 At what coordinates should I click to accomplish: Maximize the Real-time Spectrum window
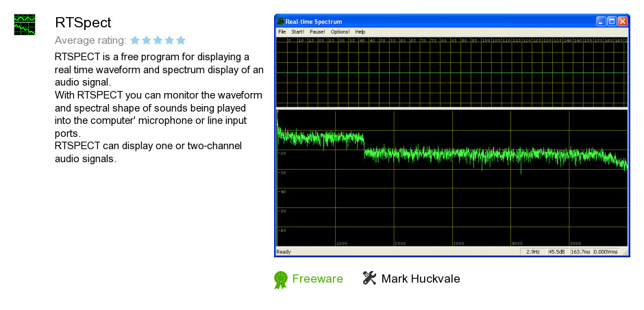tap(612, 21)
